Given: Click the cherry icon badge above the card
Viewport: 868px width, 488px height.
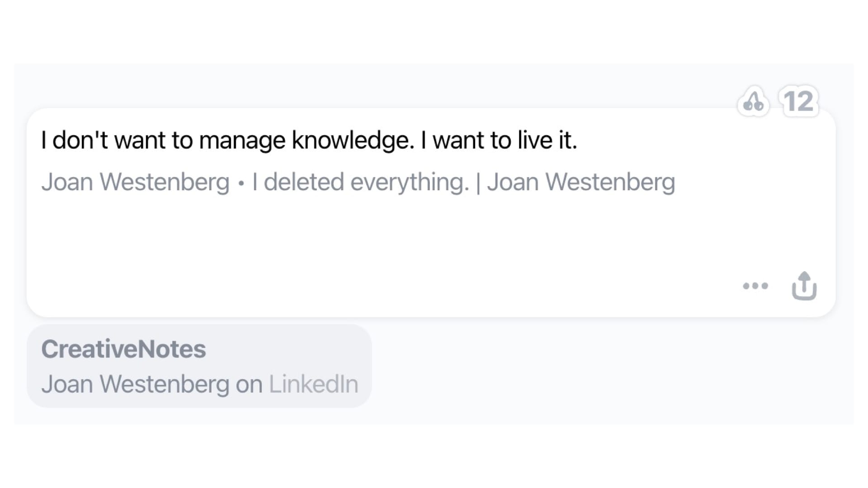Looking at the screenshot, I should (x=753, y=101).
